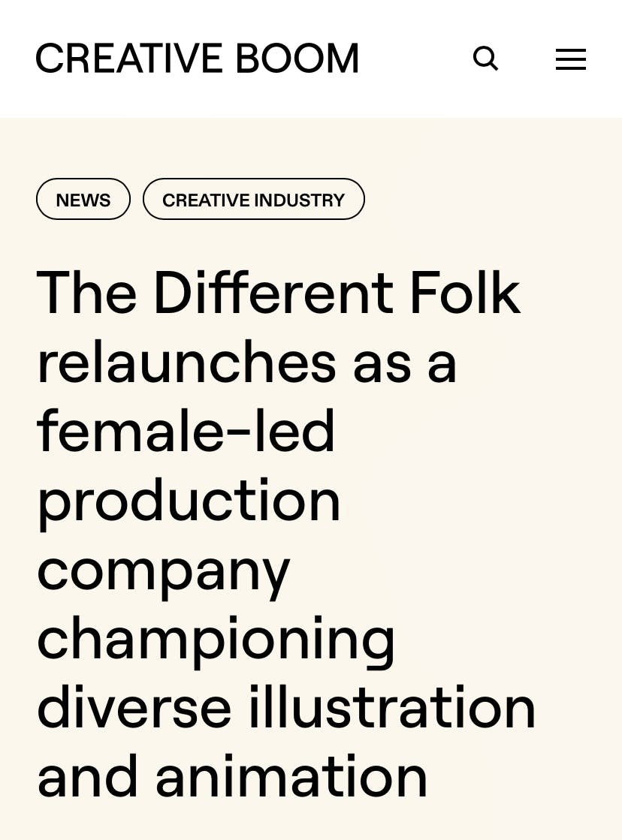This screenshot has height=840, width=622.
Task: Open the hamburger navigation menu
Action: pyautogui.click(x=570, y=59)
